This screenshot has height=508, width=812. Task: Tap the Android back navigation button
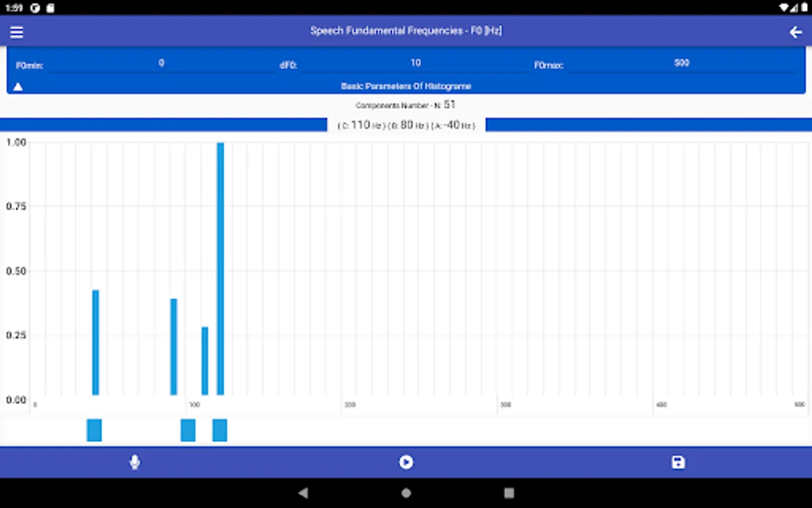coord(303,493)
